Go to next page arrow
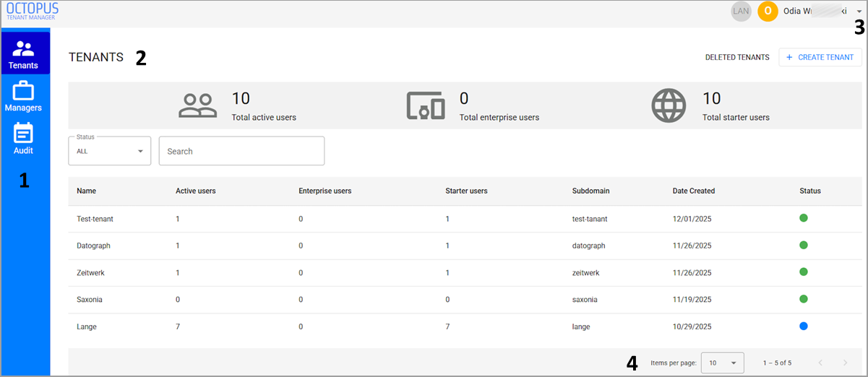The width and height of the screenshot is (868, 377). click(845, 363)
